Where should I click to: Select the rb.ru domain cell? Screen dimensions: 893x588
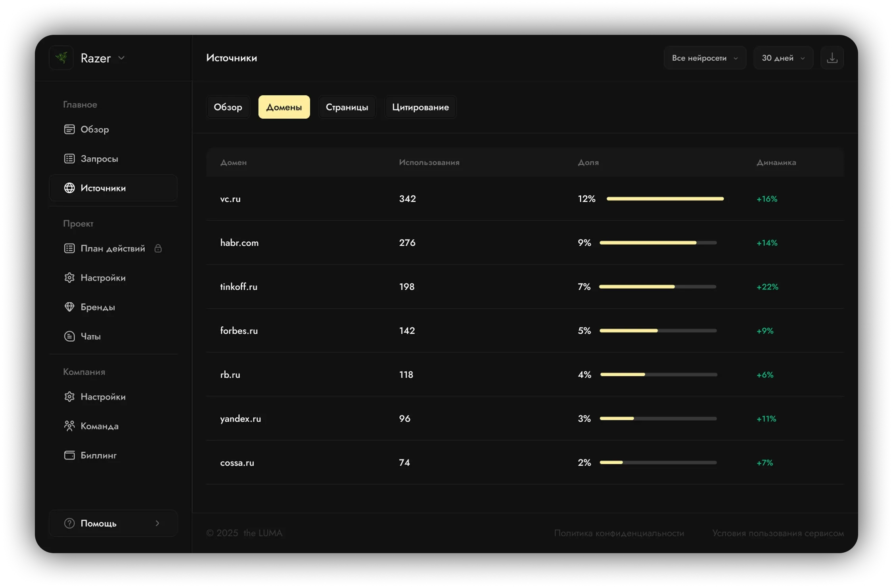pos(230,375)
